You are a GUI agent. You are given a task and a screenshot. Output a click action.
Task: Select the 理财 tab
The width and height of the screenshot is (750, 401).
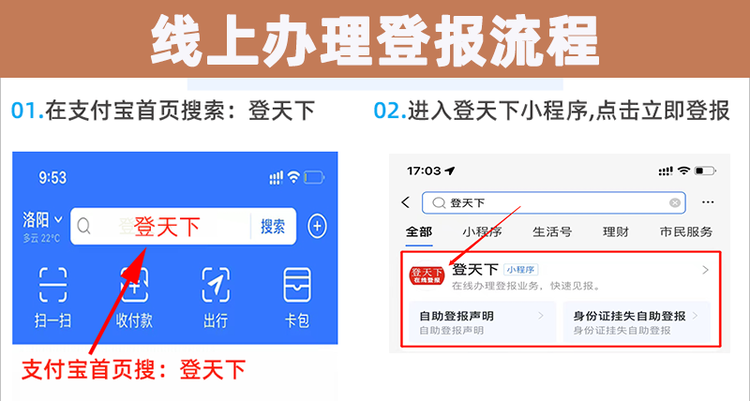(616, 232)
